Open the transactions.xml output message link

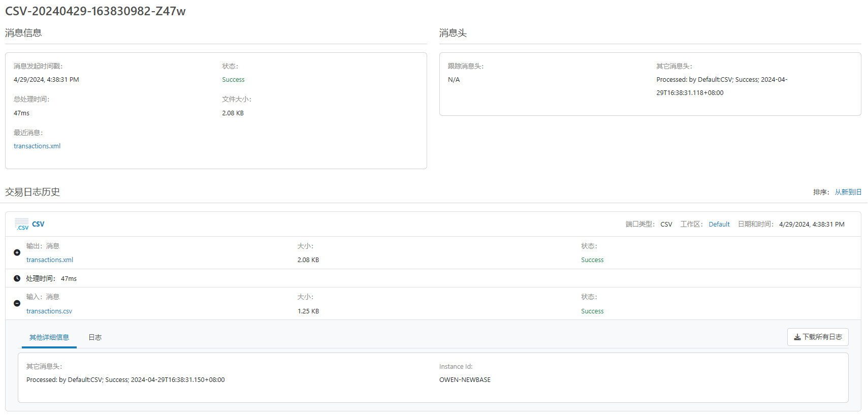tap(50, 260)
